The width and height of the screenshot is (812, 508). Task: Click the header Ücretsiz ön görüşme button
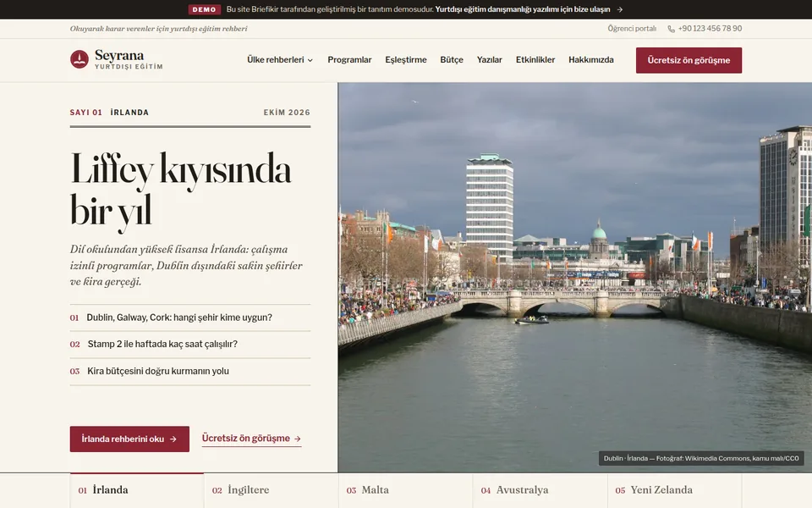pyautogui.click(x=689, y=60)
